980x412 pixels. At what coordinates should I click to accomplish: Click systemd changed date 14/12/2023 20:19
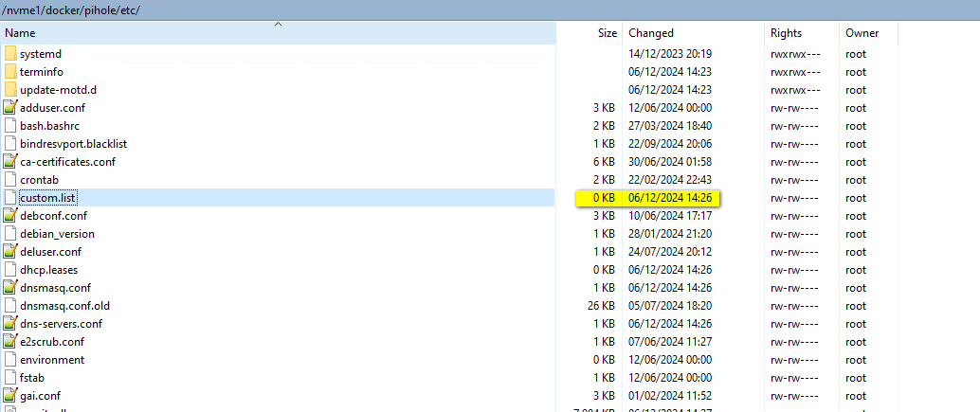(x=670, y=54)
